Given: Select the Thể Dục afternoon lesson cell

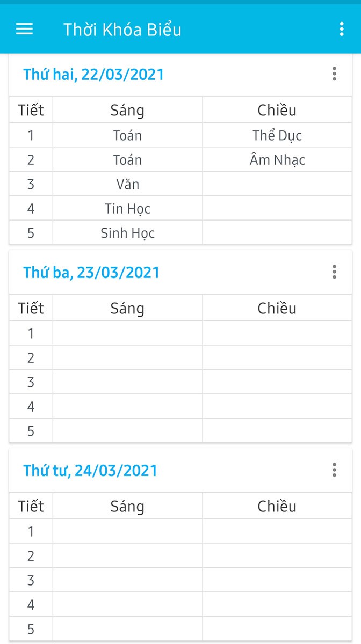Looking at the screenshot, I should coord(277,135).
